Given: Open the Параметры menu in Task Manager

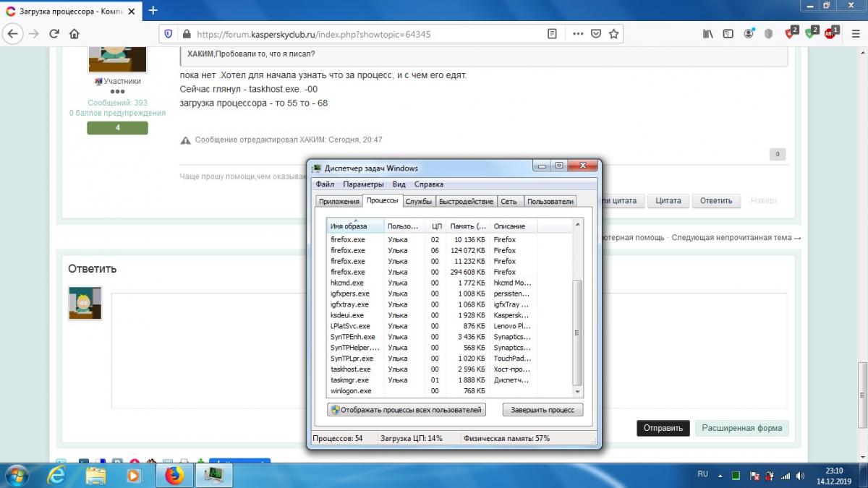Looking at the screenshot, I should [x=363, y=184].
